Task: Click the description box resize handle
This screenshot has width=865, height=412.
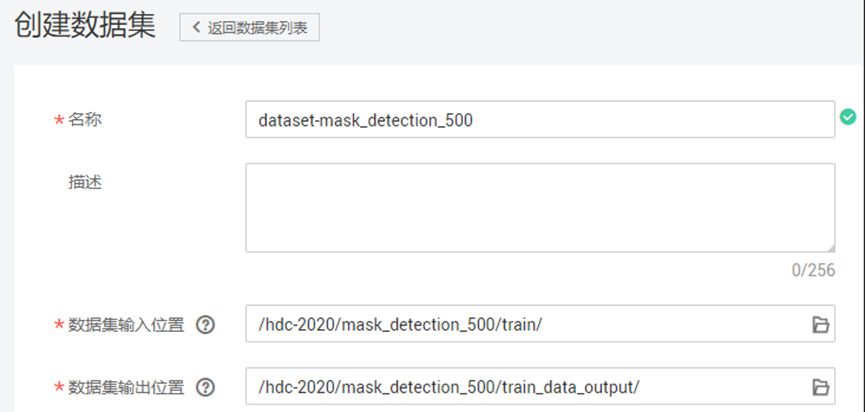Action: click(x=830, y=247)
